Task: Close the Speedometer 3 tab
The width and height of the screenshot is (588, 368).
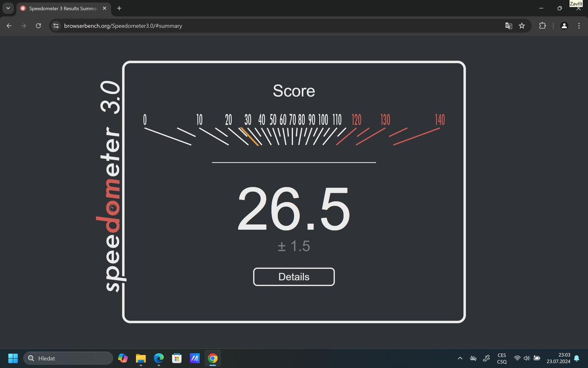Action: 104,8
